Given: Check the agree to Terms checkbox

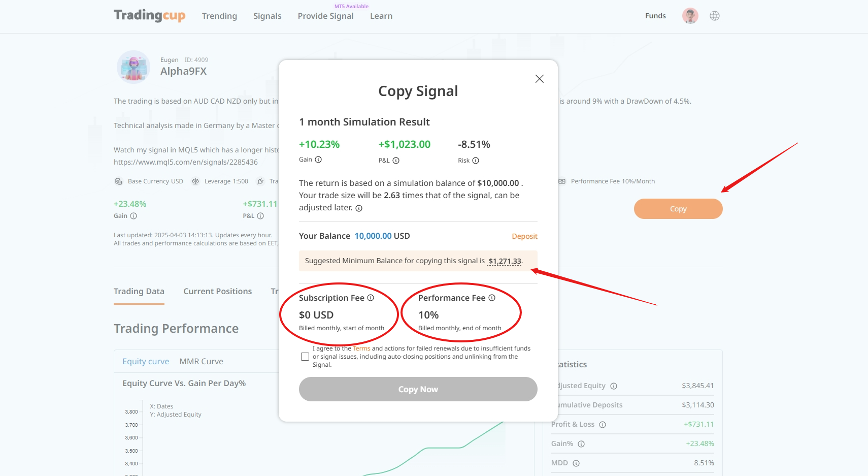Looking at the screenshot, I should [305, 357].
